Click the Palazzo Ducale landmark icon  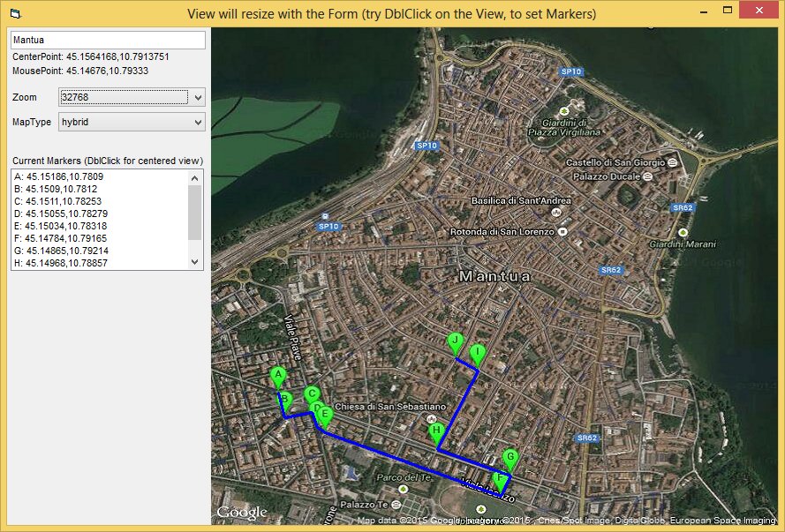pyautogui.click(x=648, y=176)
